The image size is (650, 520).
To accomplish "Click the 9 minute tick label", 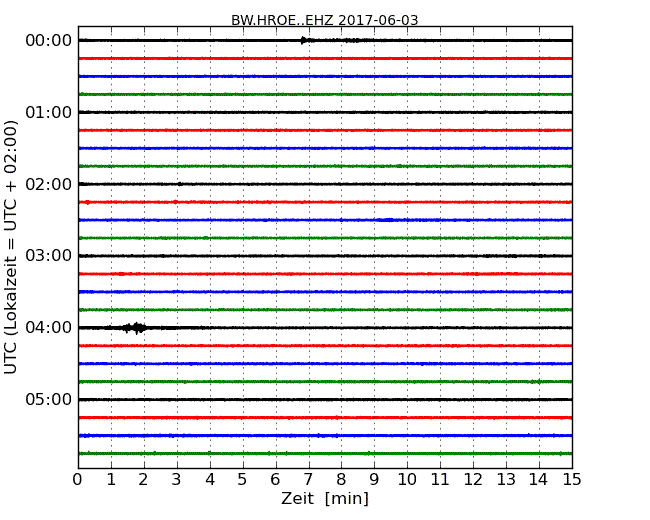I will [x=374, y=479].
